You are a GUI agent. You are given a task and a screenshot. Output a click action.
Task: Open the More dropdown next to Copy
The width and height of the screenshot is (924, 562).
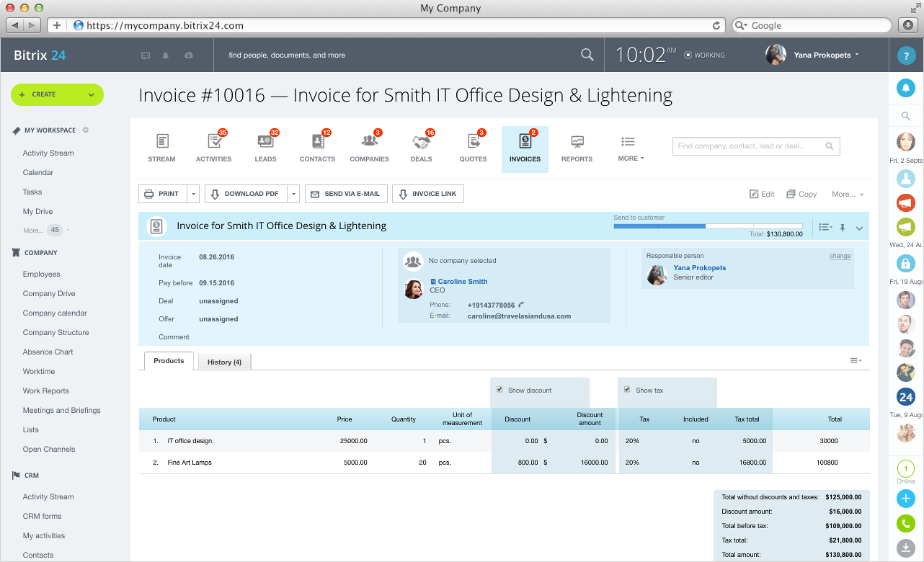point(847,195)
